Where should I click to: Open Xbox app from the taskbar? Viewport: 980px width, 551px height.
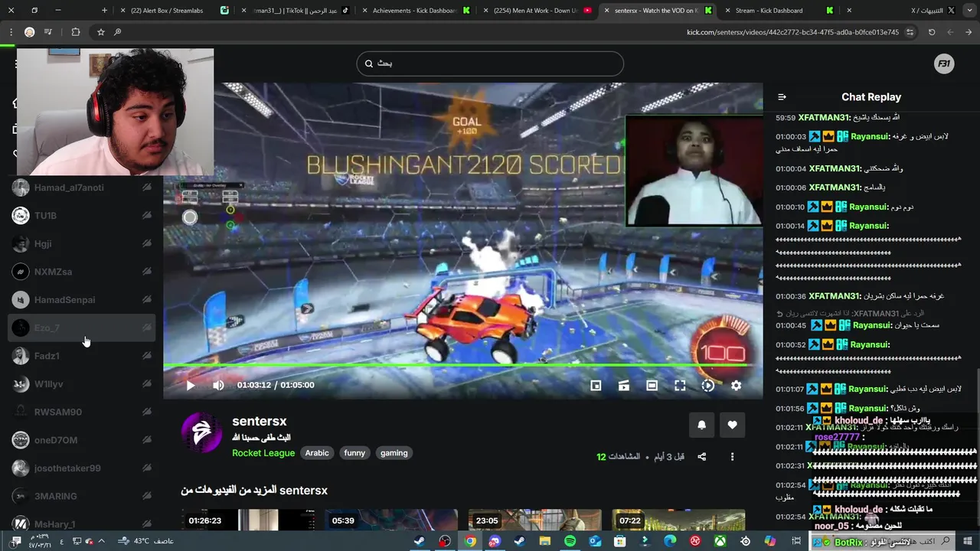(x=720, y=541)
